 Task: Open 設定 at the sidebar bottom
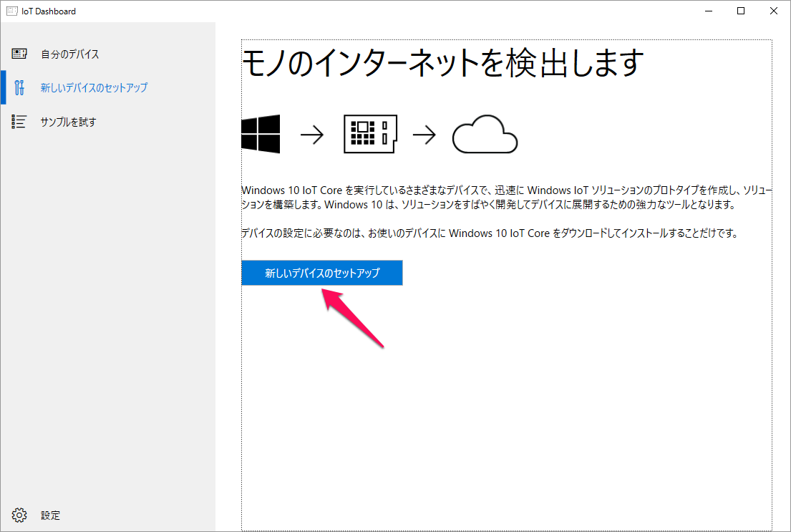click(x=108, y=515)
